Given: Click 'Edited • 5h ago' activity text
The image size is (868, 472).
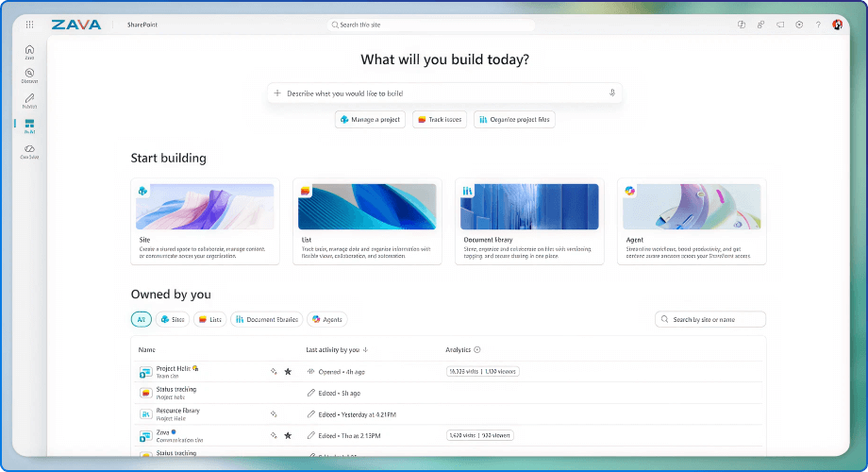Looking at the screenshot, I should click(x=340, y=394).
